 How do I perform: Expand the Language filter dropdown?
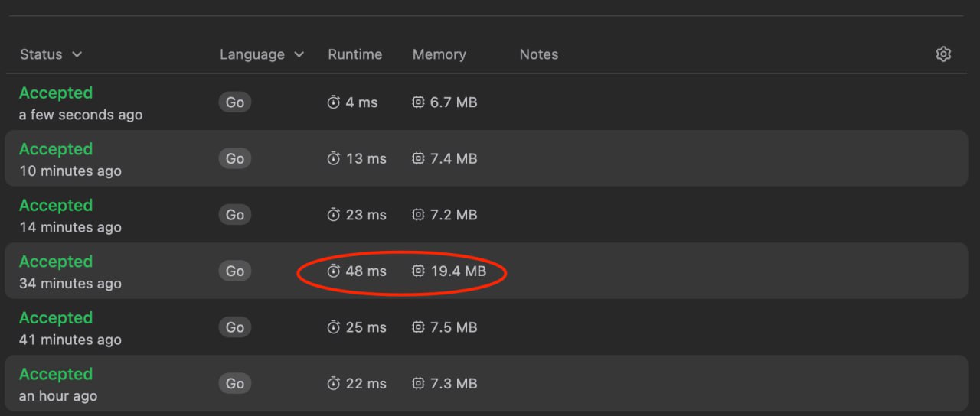point(262,54)
